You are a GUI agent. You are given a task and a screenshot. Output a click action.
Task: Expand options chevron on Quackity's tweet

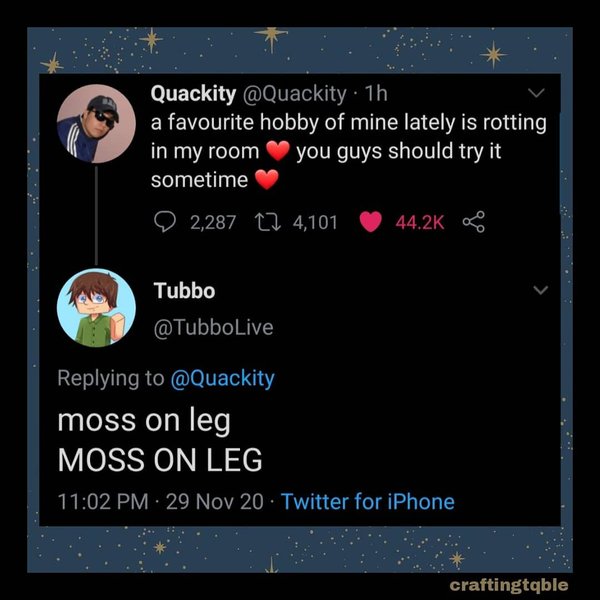[x=536, y=93]
